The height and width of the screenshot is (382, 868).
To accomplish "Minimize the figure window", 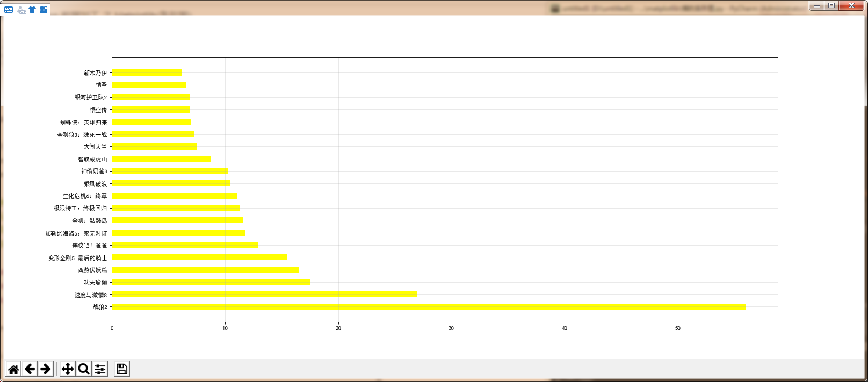I will [817, 6].
